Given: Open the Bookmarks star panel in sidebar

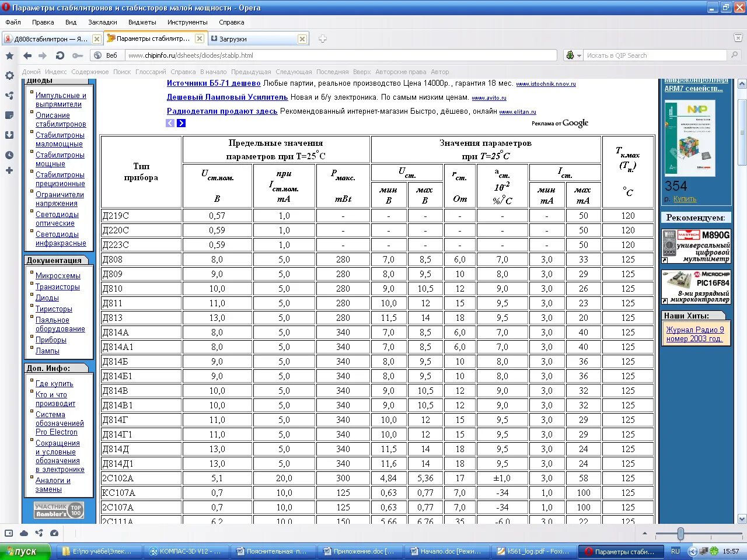Looking at the screenshot, I should (x=9, y=55).
